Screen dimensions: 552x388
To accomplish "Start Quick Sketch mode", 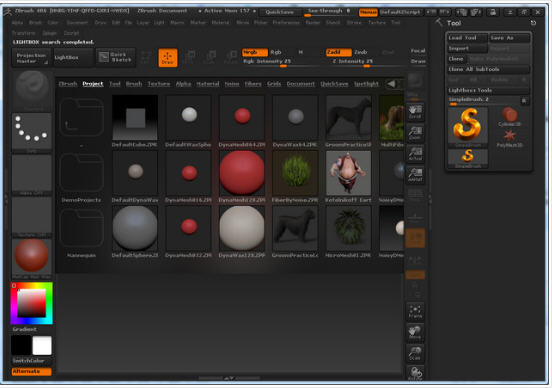I will point(116,57).
